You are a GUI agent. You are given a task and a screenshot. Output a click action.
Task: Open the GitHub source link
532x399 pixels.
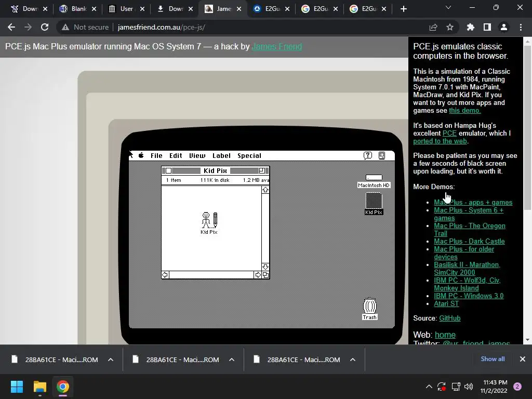pos(449,318)
